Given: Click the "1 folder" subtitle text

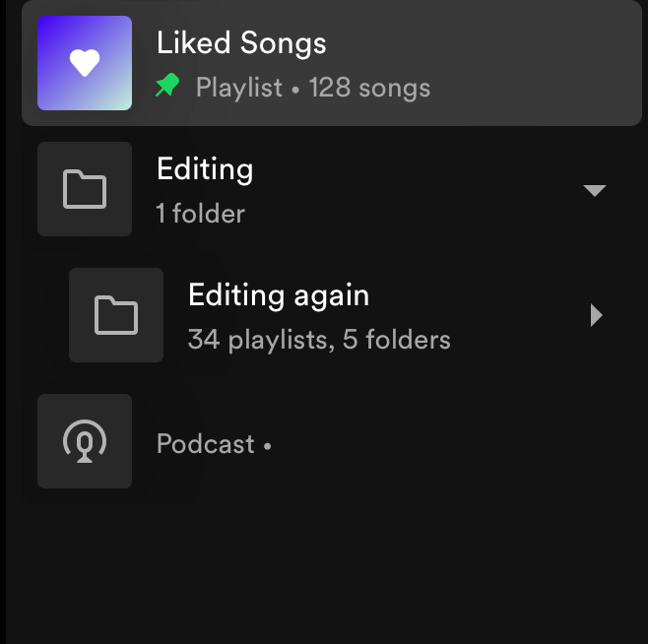Looking at the screenshot, I should tap(201, 213).
